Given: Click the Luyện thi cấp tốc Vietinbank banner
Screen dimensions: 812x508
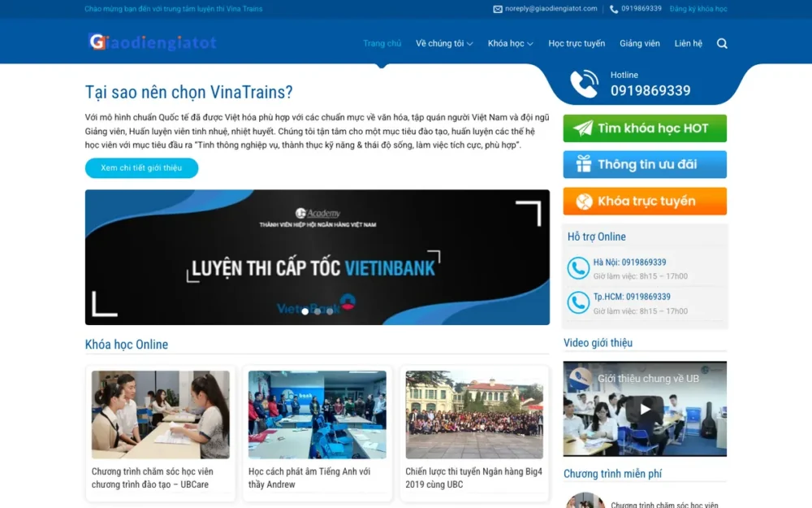Looking at the screenshot, I should coord(317,257).
